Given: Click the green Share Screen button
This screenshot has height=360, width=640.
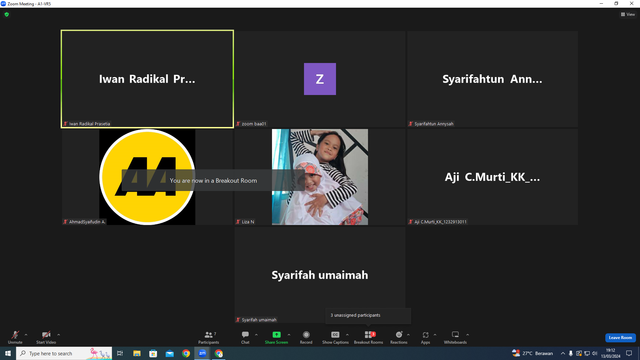Looking at the screenshot, I should point(276,338).
